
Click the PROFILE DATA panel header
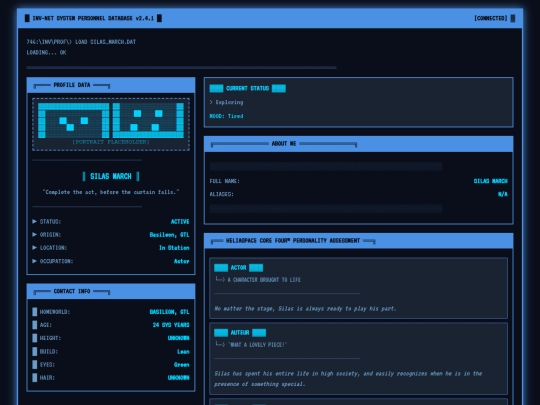[111, 85]
